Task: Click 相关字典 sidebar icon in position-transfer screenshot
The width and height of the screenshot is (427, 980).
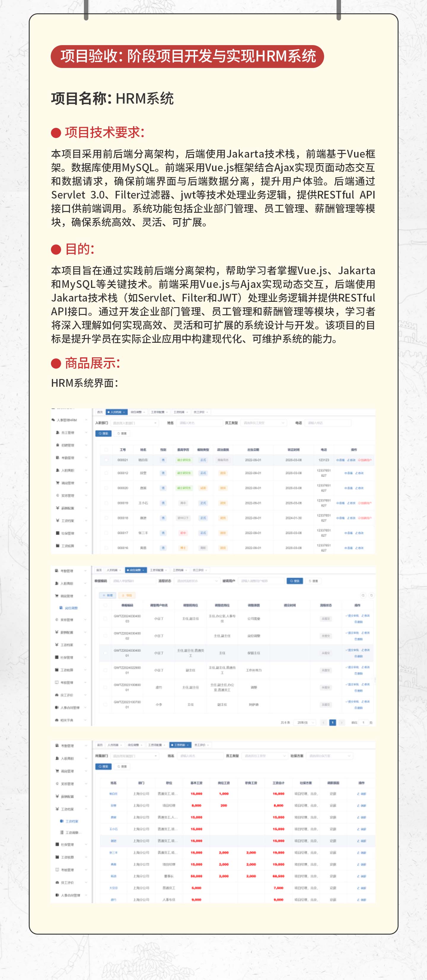Action: tap(57, 720)
